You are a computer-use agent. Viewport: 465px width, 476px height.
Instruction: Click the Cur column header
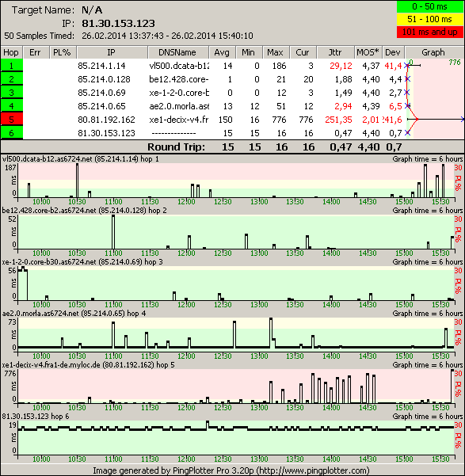[303, 52]
